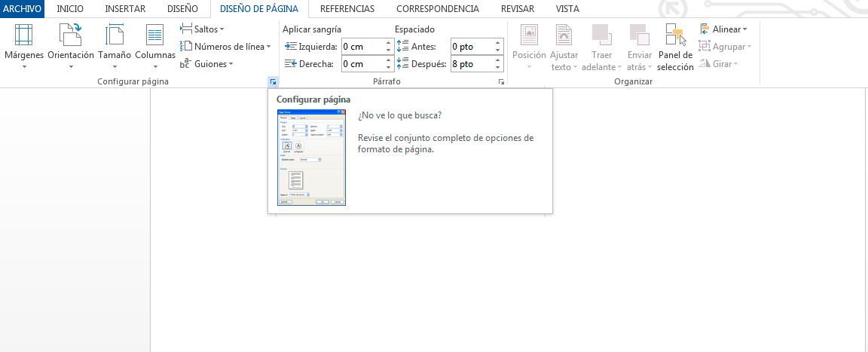Click the Márgenes dropdown arrow

coord(24,66)
